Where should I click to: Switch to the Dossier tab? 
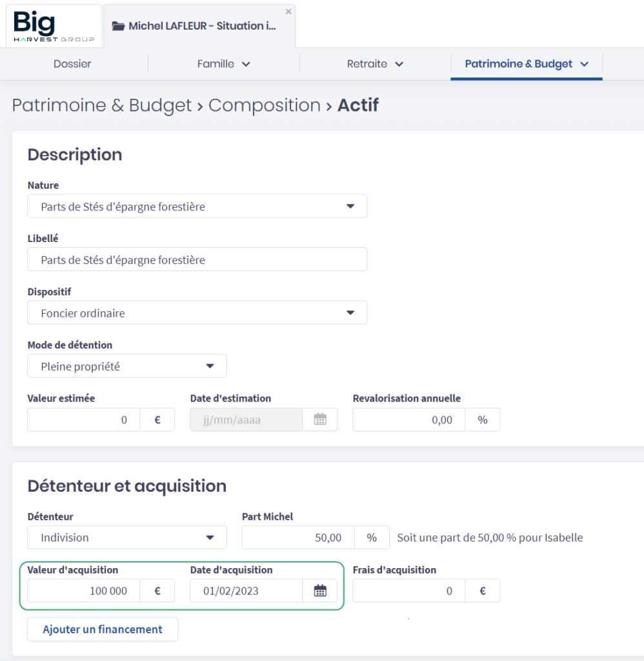point(72,64)
